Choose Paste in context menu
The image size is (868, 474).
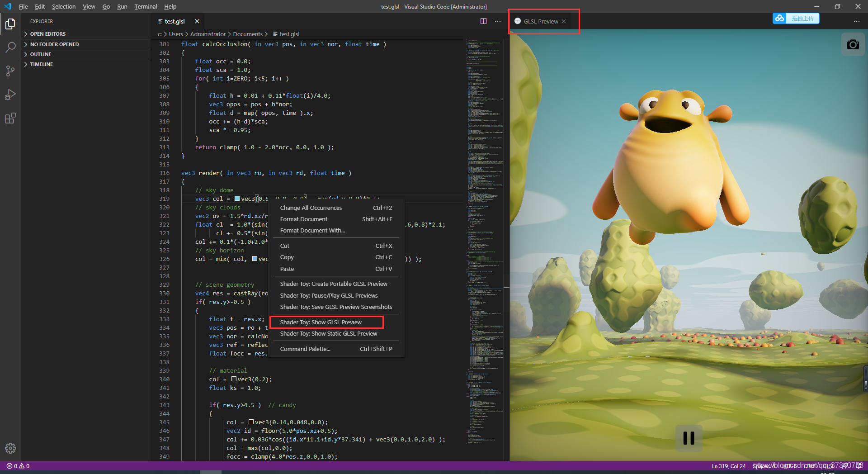click(336, 269)
